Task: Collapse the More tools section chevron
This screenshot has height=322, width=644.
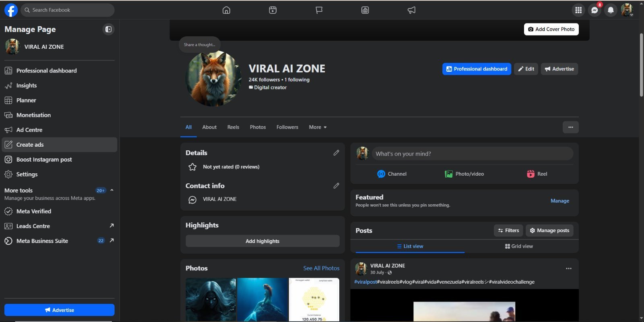Action: (x=112, y=190)
